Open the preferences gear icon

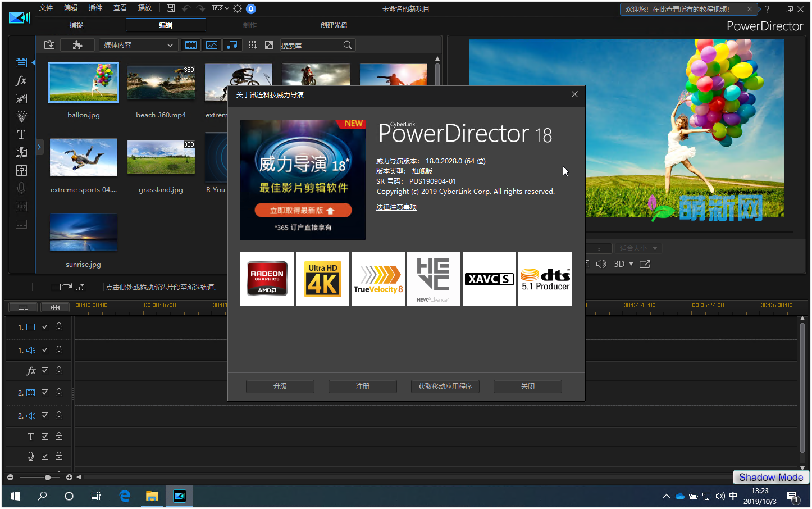click(238, 8)
